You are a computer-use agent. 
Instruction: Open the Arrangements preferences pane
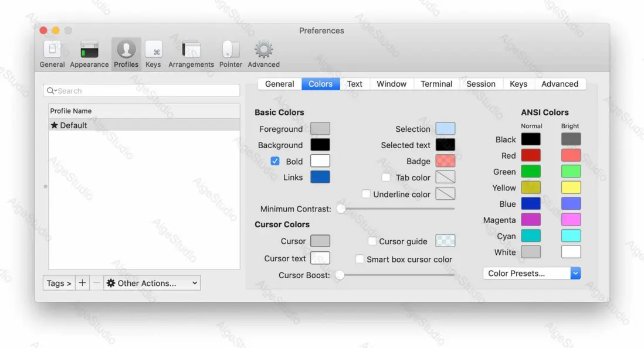coord(191,53)
